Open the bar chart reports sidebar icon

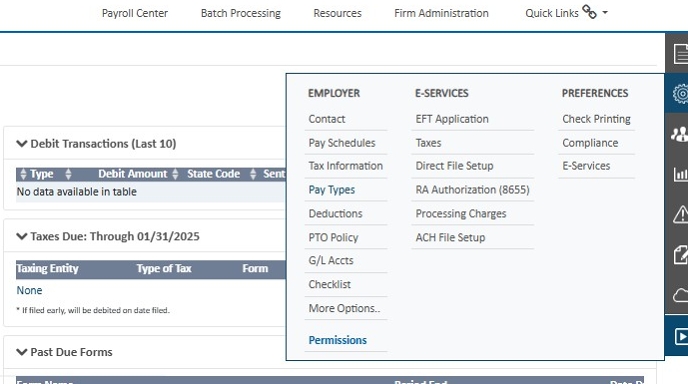point(681,174)
